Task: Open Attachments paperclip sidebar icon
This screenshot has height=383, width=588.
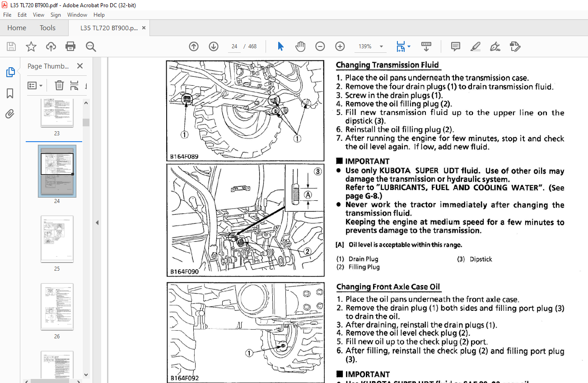Action: [x=10, y=114]
